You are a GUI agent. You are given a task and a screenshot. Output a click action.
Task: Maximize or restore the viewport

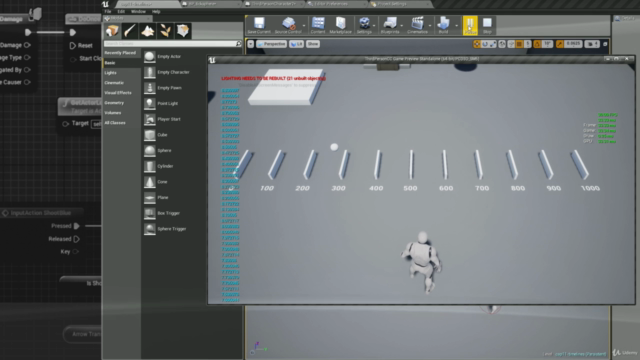(605, 44)
